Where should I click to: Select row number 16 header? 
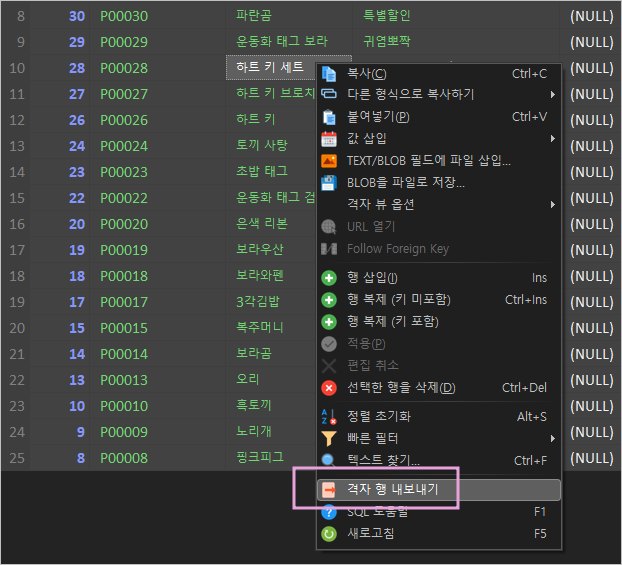(x=15, y=224)
